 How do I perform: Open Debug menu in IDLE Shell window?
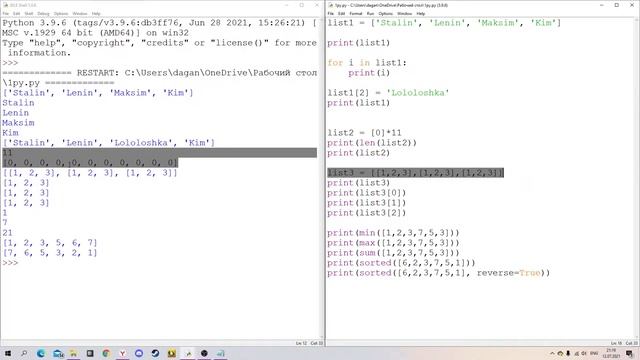point(43,13)
